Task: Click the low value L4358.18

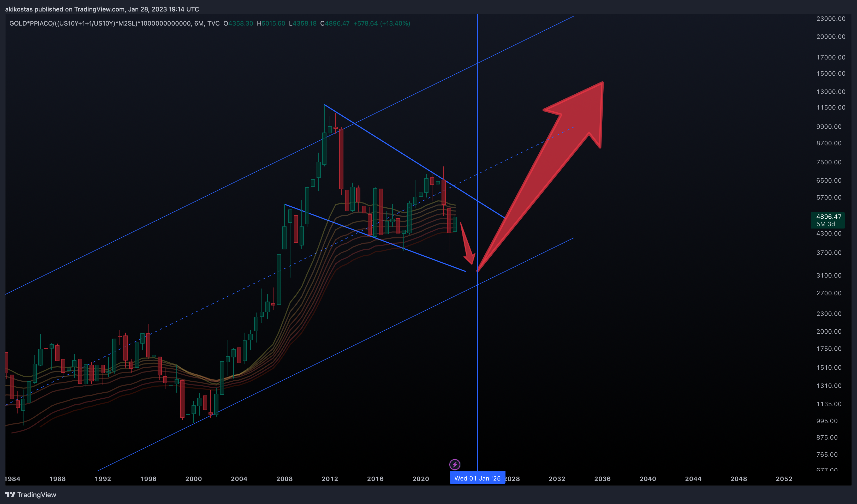Action: [303, 23]
